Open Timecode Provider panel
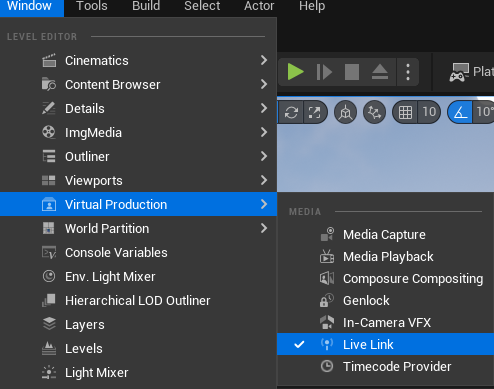This screenshot has width=494, height=389. pyautogui.click(x=386, y=366)
